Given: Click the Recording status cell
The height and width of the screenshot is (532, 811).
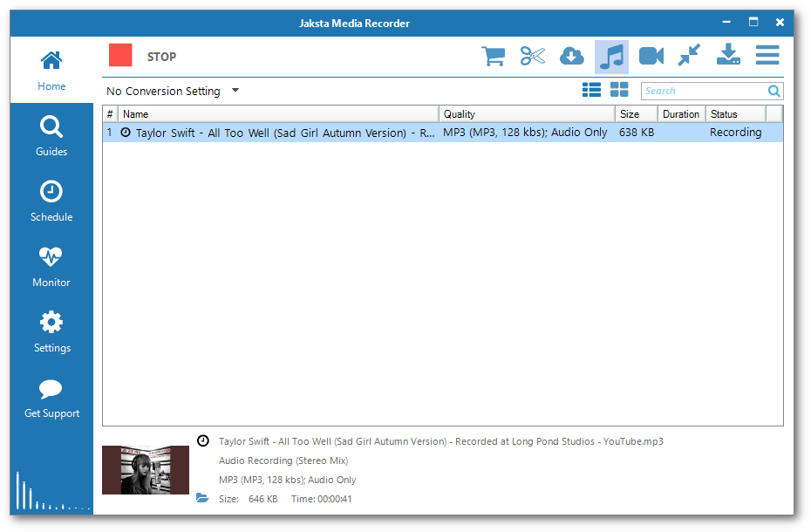Looking at the screenshot, I should coord(735,133).
